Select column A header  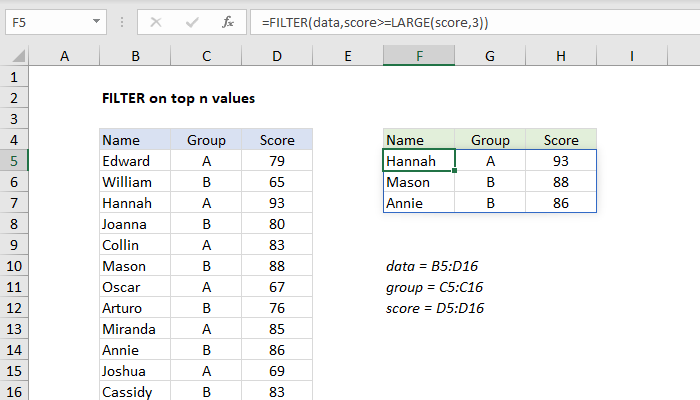tap(64, 56)
